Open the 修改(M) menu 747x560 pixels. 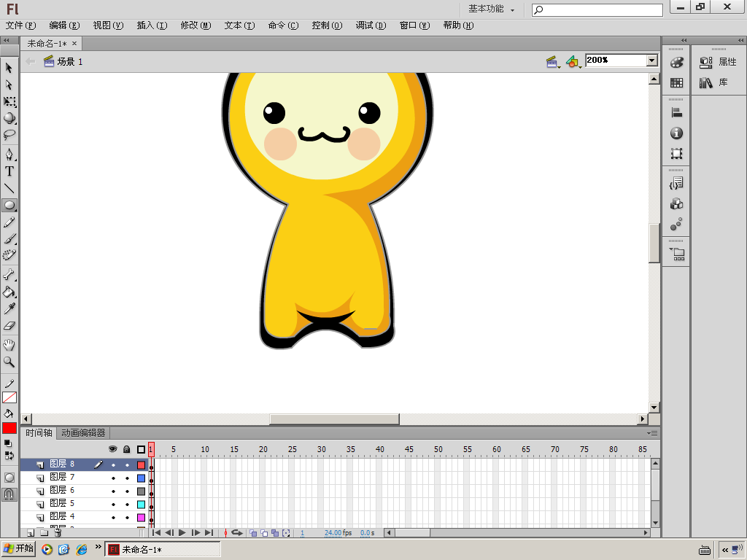click(x=196, y=26)
